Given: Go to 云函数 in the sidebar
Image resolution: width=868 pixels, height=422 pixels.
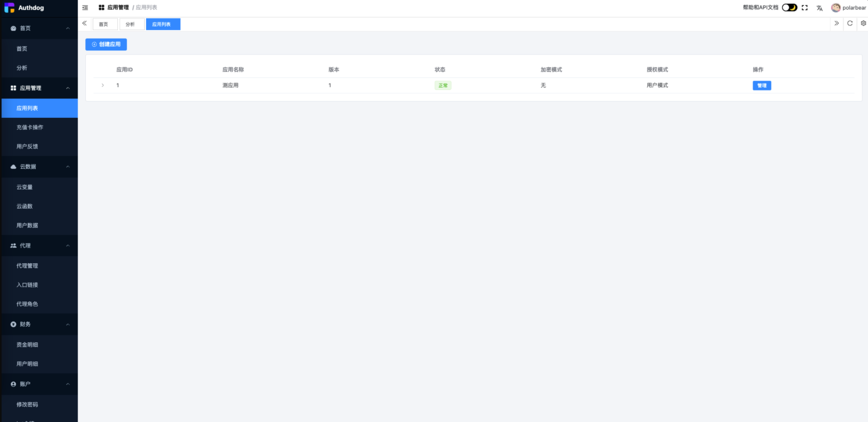Looking at the screenshot, I should coord(40,206).
